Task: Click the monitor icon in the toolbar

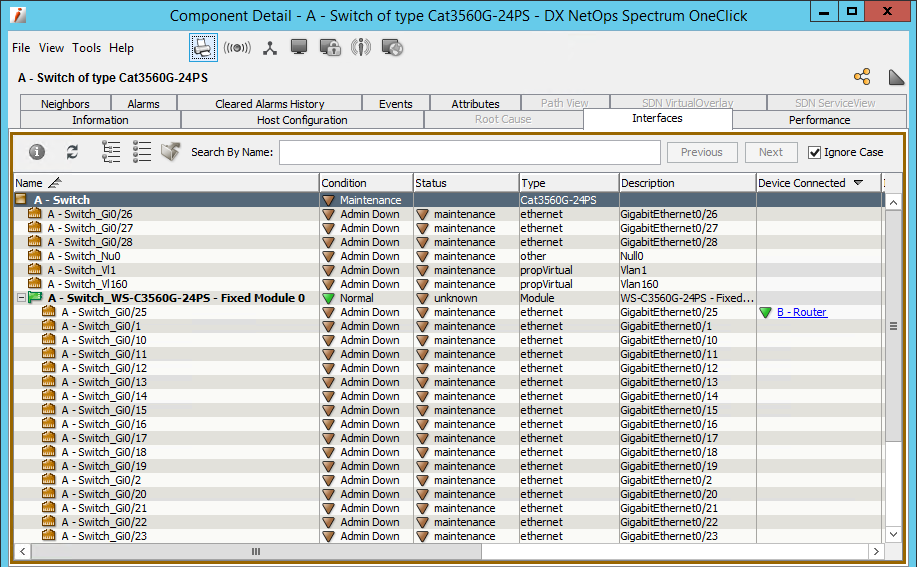Action: coord(299,48)
